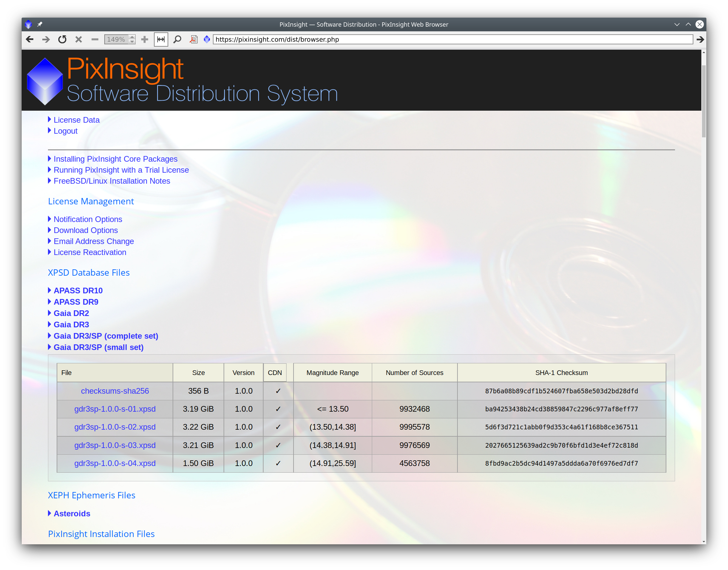The image size is (728, 570).
Task: Download gdr3sp-1.0.0-s-03.xpsd
Action: point(115,445)
